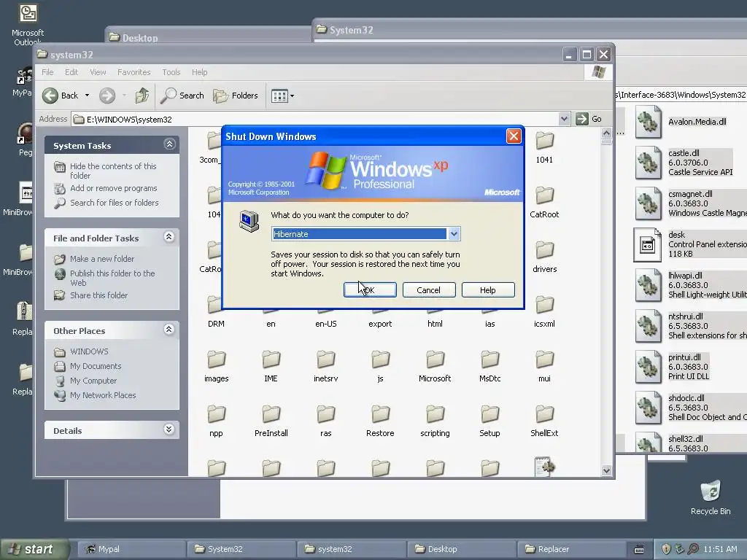This screenshot has width=747, height=560.
Task: Collapse the System Tasks panel
Action: pyautogui.click(x=169, y=144)
